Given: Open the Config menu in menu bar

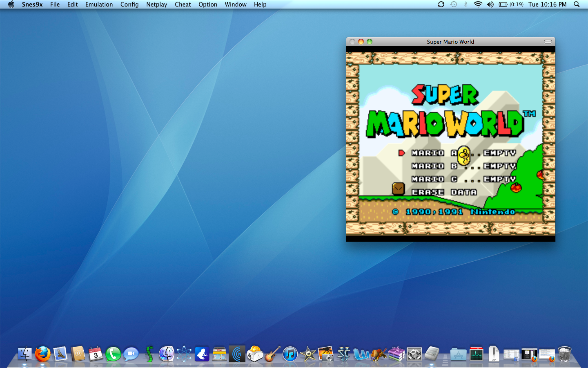Looking at the screenshot, I should pyautogui.click(x=129, y=4).
